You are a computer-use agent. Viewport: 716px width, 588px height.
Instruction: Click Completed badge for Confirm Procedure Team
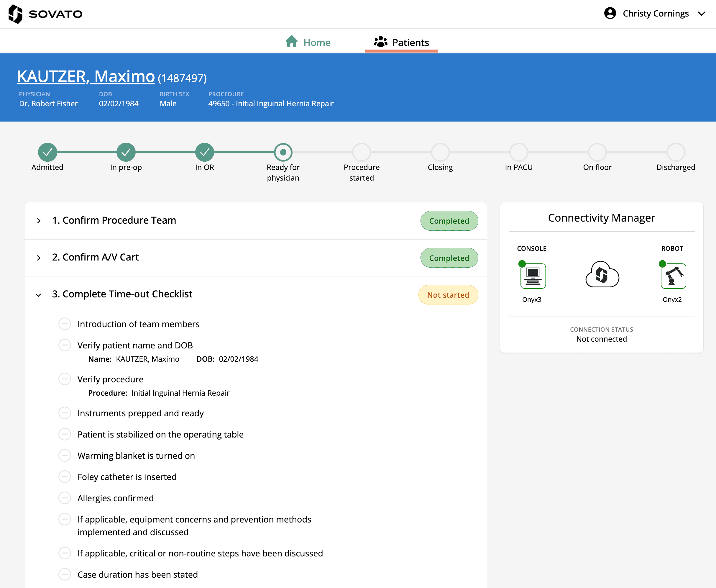coord(449,221)
